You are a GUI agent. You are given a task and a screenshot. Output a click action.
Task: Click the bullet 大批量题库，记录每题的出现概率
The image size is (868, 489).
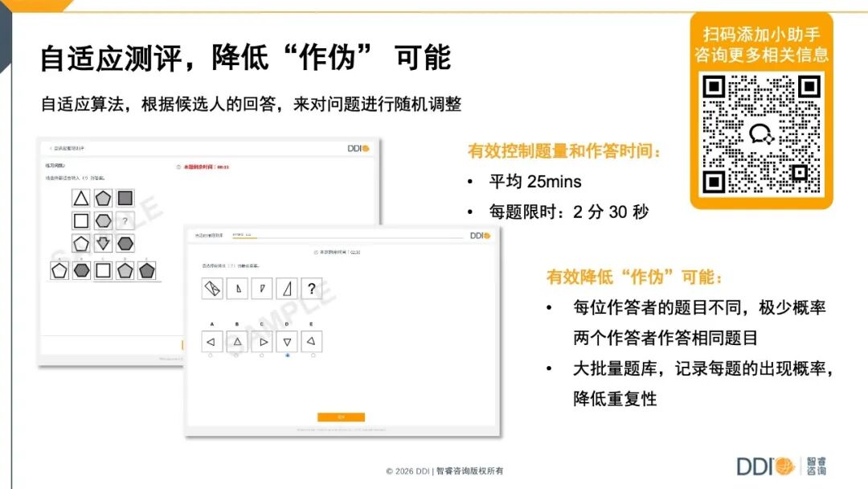(703, 383)
